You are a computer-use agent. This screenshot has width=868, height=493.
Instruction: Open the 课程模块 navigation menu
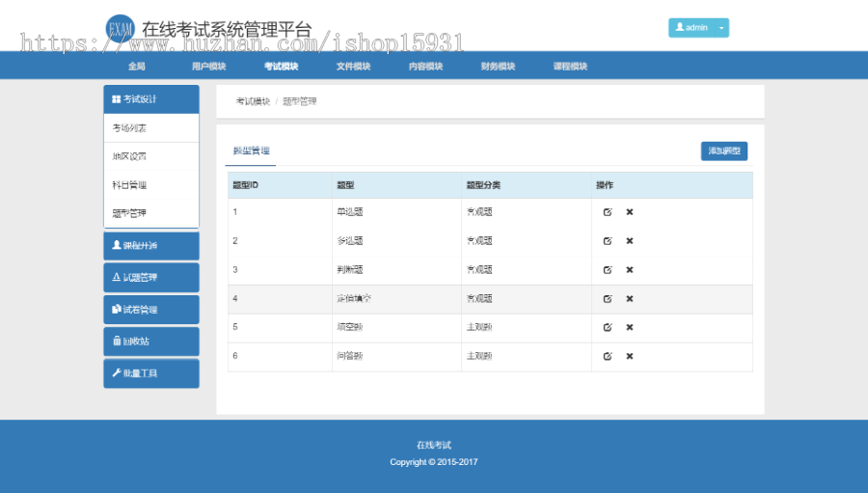[x=570, y=66]
